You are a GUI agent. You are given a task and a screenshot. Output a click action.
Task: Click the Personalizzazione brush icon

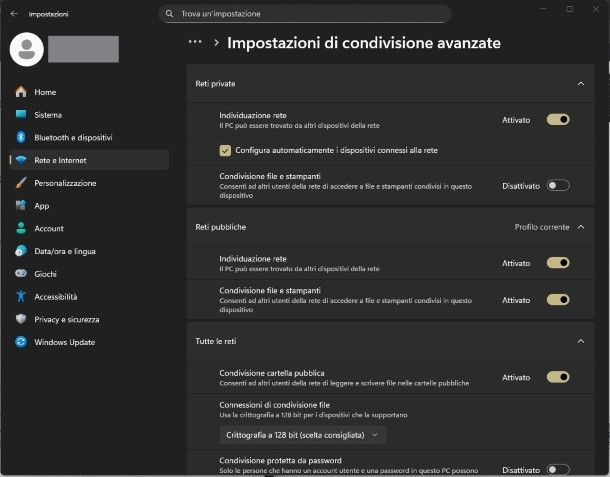pyautogui.click(x=21, y=183)
